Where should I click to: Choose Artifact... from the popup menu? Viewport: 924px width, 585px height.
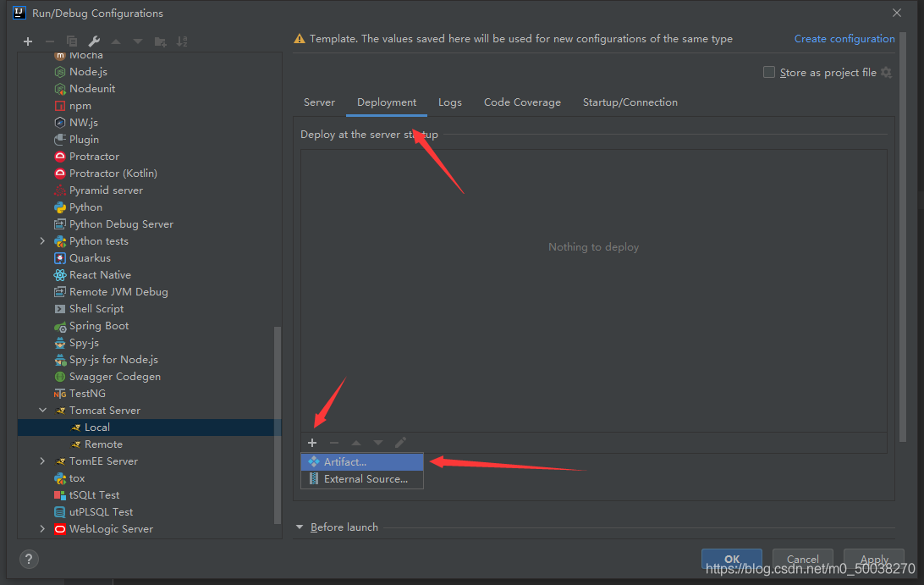click(x=345, y=462)
